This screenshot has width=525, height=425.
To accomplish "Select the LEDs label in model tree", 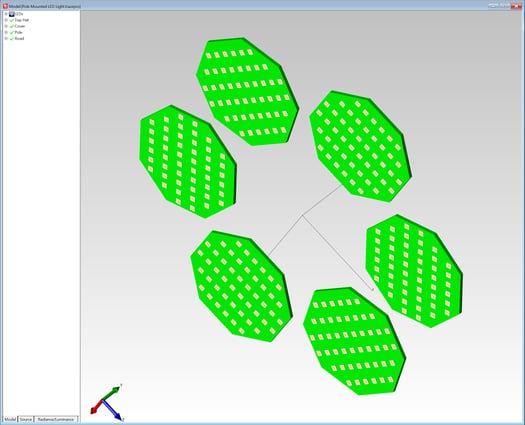I will click(x=19, y=14).
